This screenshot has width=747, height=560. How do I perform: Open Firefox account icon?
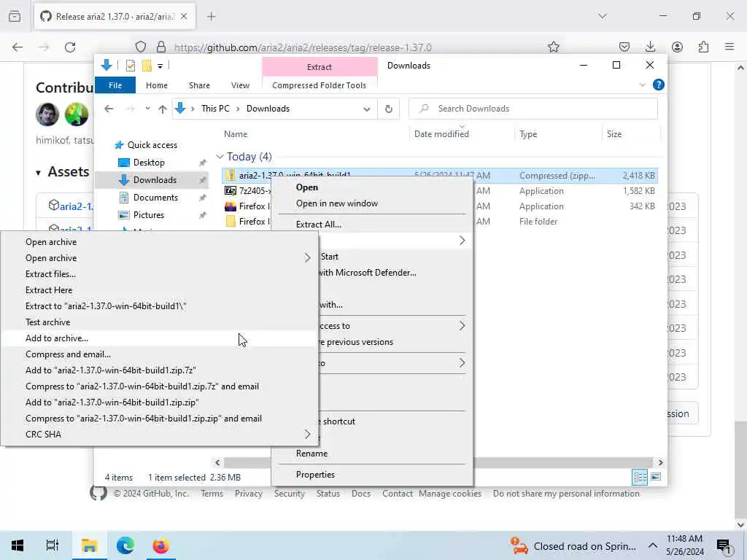click(x=677, y=47)
